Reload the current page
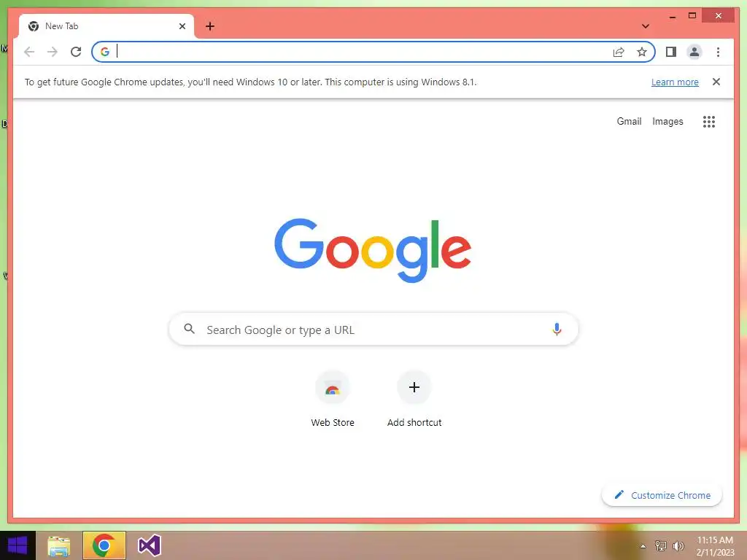The image size is (747, 560). coord(76,52)
